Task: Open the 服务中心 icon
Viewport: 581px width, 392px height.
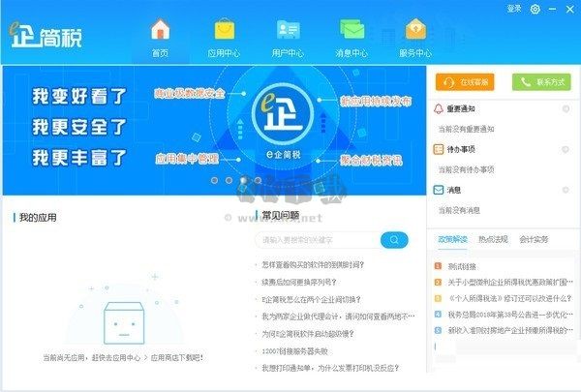Action: [x=415, y=30]
